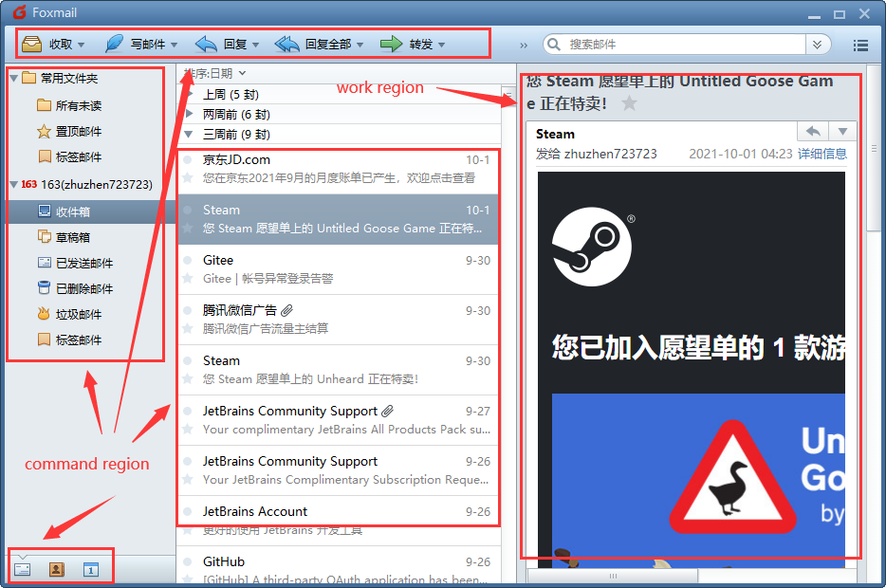Click the 详细信息 details link
The height and width of the screenshot is (588, 886).
(822, 154)
